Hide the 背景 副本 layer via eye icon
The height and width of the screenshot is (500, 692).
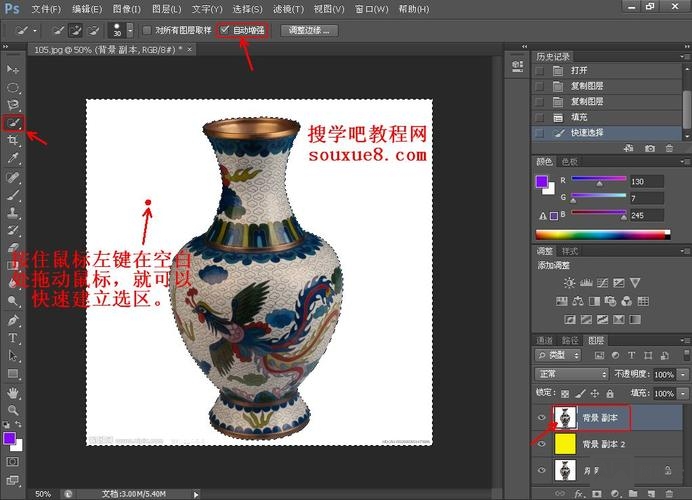point(542,417)
